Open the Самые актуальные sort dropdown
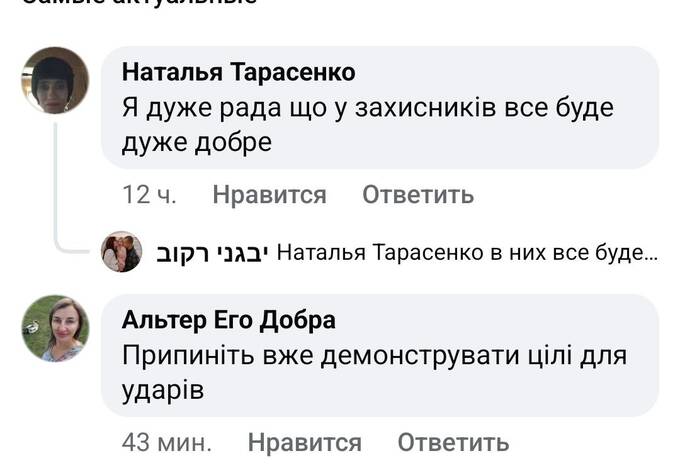This screenshot has width=680, height=468. (x=140, y=3)
